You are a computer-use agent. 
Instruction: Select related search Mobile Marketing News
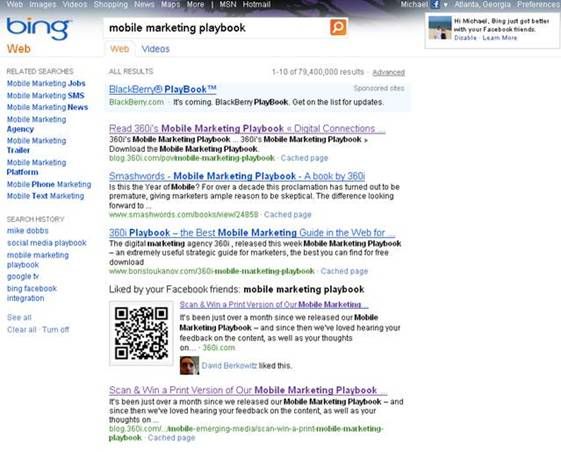[47, 107]
